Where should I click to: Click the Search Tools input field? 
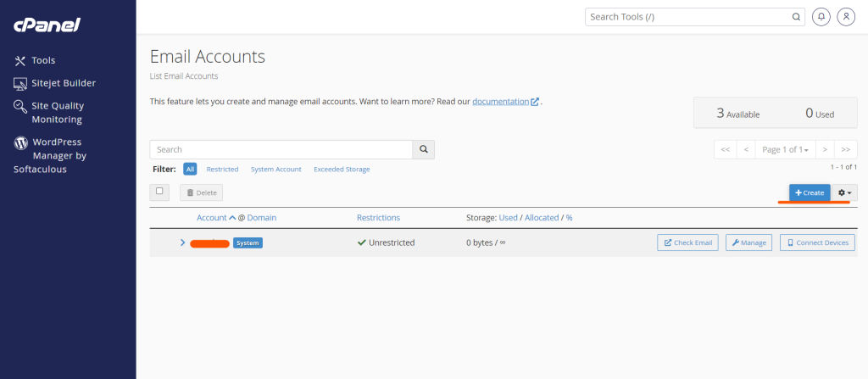[x=687, y=17]
